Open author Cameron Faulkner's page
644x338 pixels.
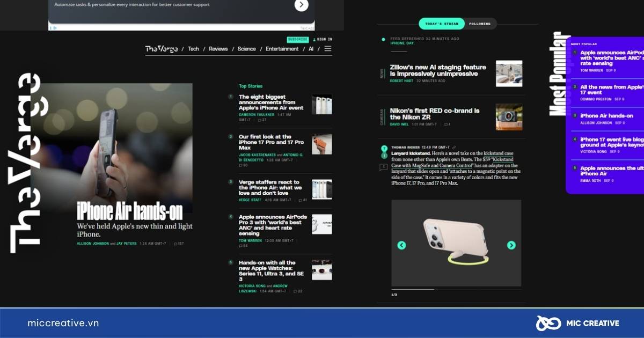coord(257,115)
